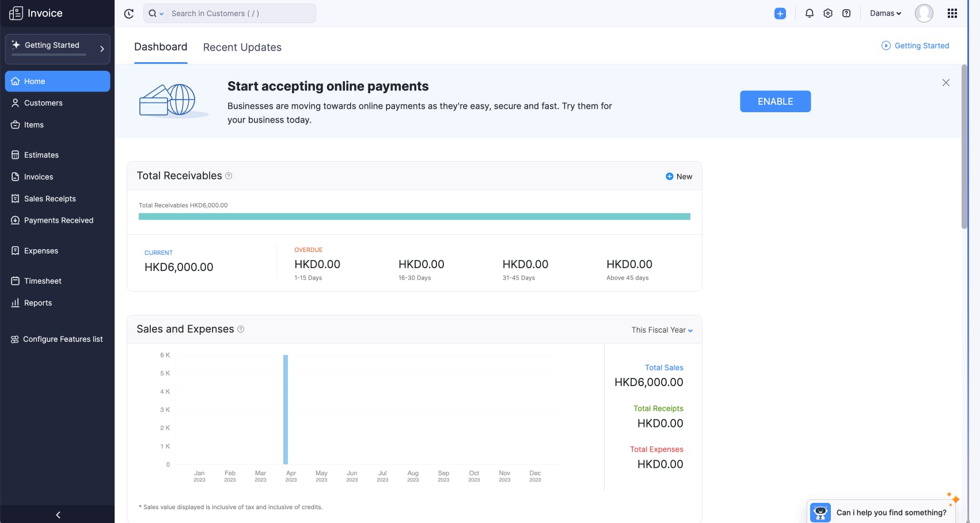The image size is (980, 523).
Task: Click 'Can i help you find something?' prompt
Action: (x=891, y=513)
